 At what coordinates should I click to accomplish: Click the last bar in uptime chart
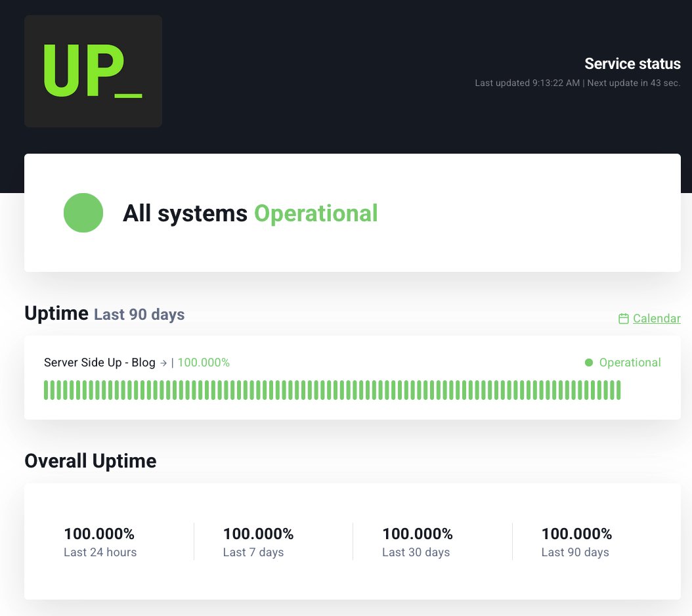618,390
